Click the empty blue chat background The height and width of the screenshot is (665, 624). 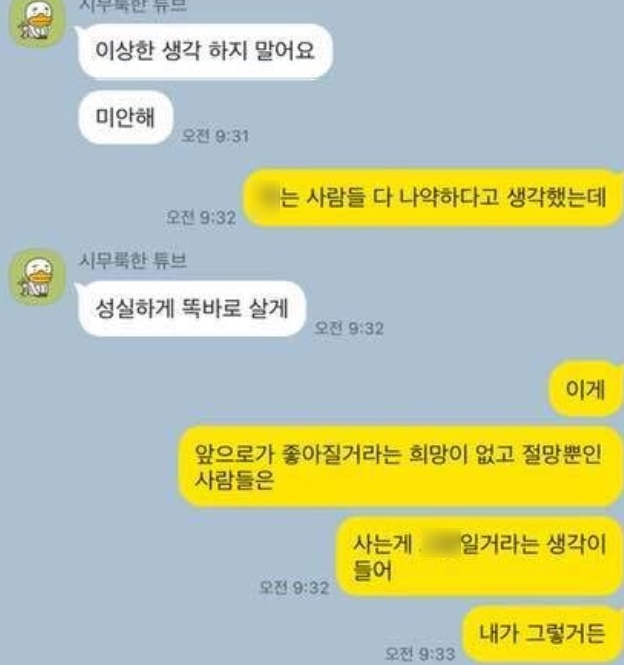click(467, 297)
